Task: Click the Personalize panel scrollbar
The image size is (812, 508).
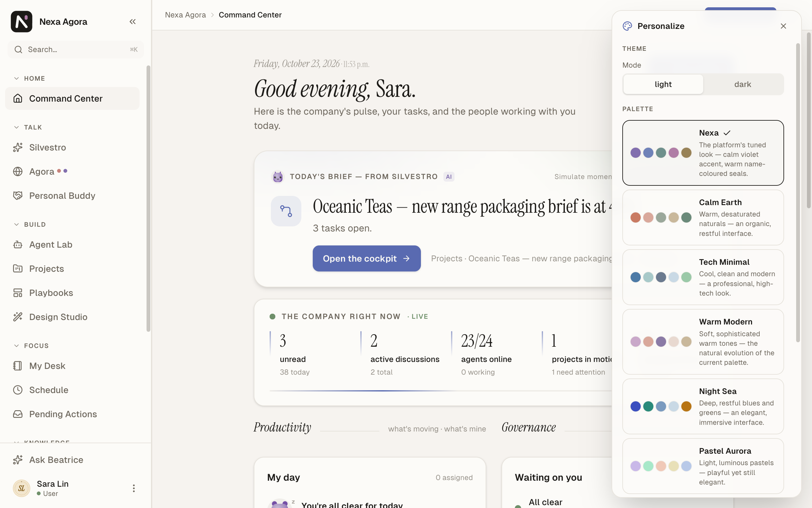Action: [798, 192]
